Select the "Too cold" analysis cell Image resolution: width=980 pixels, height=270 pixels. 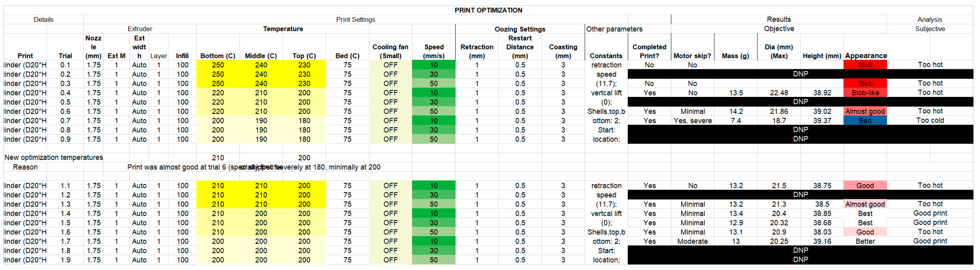click(929, 120)
